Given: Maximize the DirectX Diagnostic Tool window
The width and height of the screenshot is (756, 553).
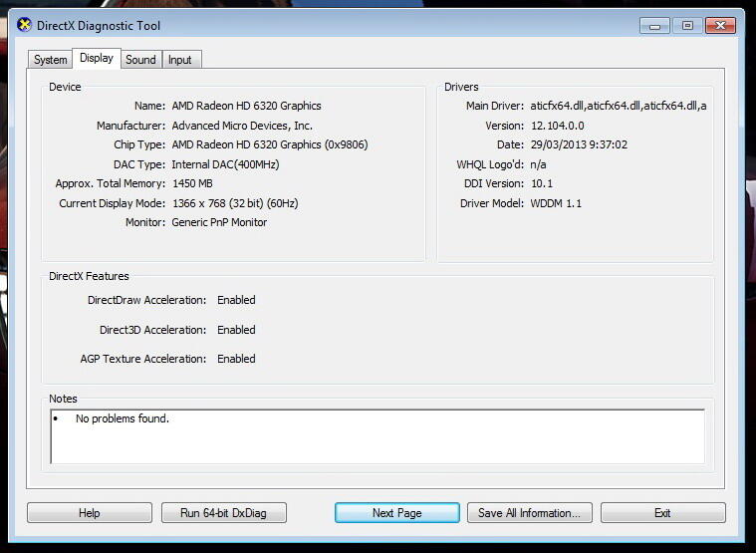Looking at the screenshot, I should [687, 26].
